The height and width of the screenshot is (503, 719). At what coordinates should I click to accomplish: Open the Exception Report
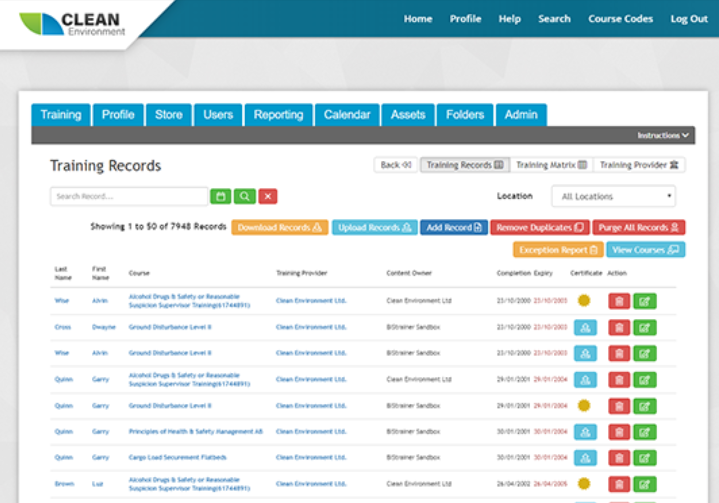coord(558,250)
